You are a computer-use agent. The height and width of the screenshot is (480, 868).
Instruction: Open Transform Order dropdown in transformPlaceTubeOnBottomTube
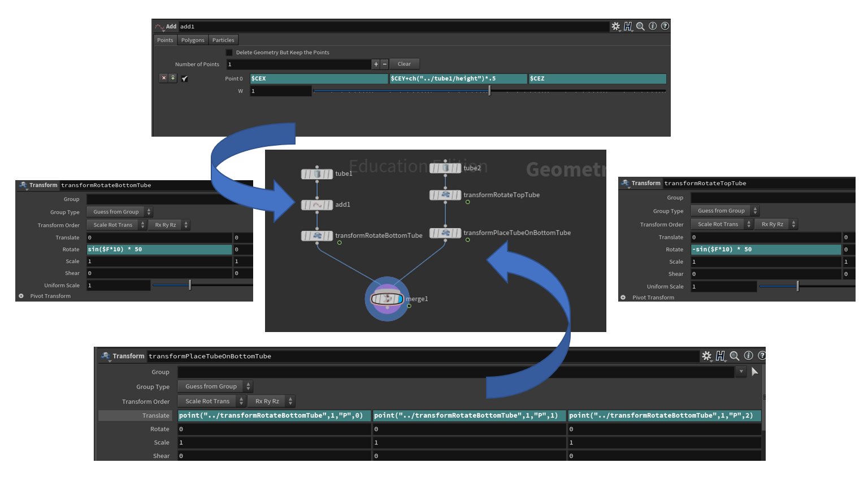(x=211, y=402)
